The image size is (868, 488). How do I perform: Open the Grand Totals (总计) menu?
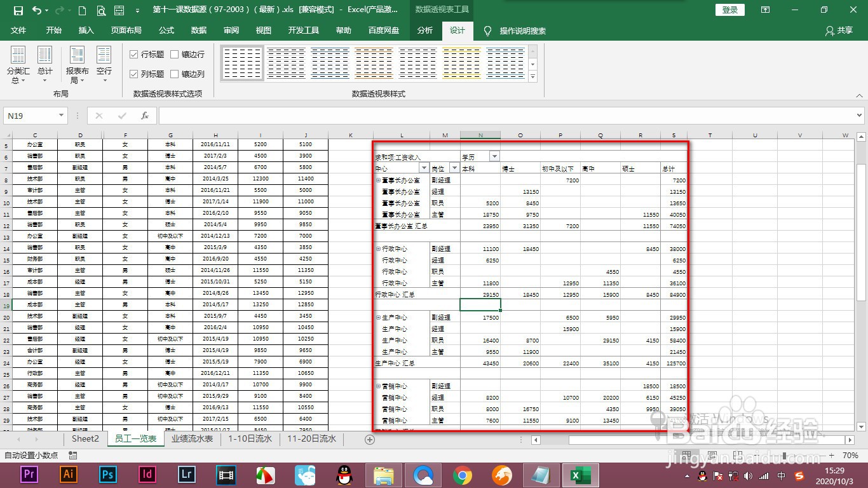pyautogui.click(x=45, y=65)
